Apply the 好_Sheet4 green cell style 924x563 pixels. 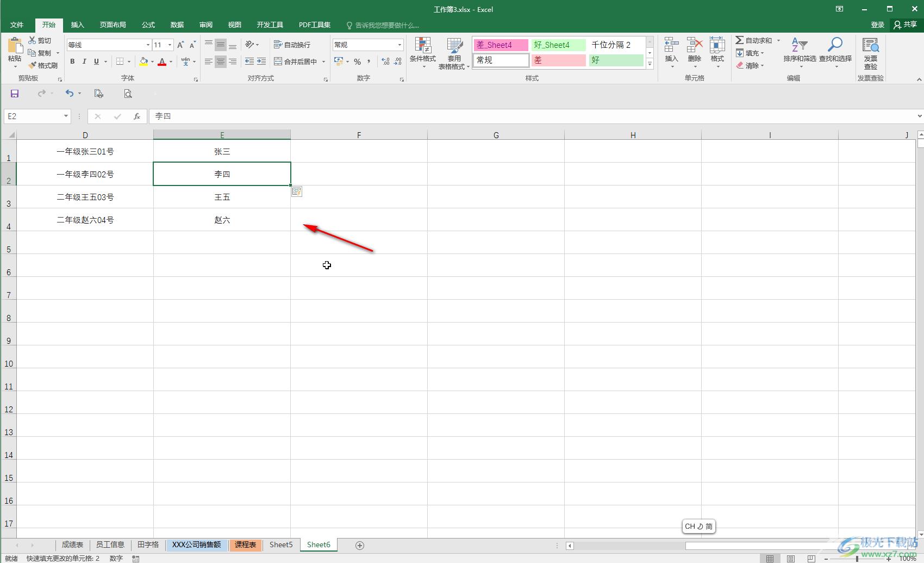[559, 45]
